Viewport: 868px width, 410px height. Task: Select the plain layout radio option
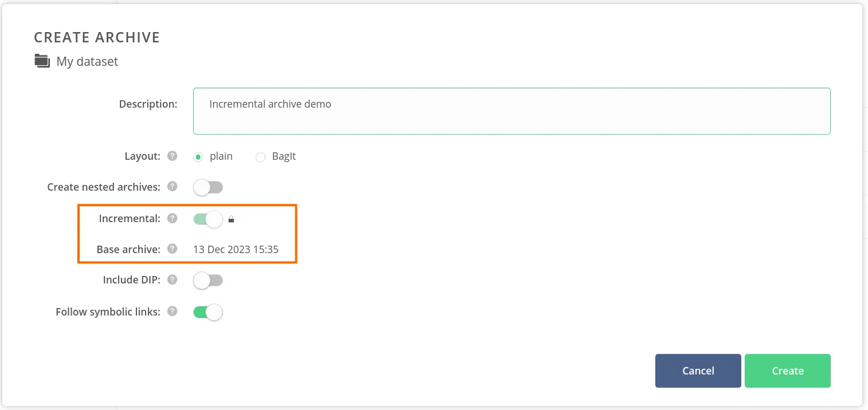[198, 157]
